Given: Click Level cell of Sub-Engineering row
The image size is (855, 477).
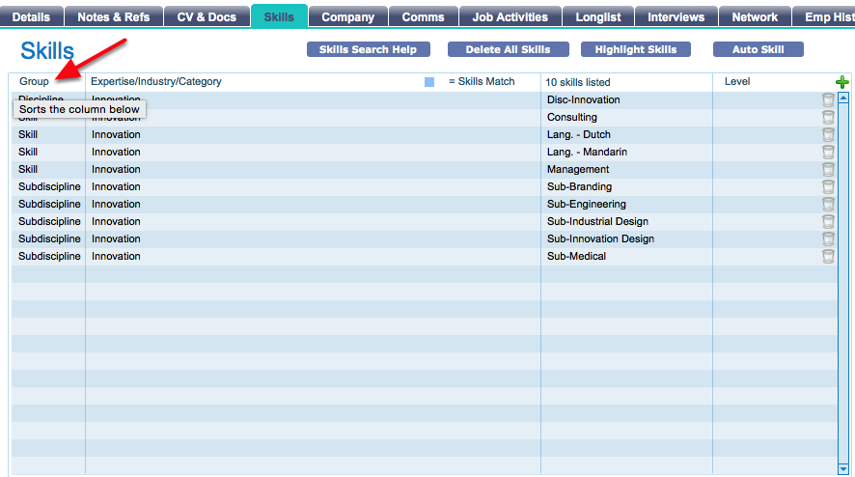Looking at the screenshot, I should click(x=767, y=204).
